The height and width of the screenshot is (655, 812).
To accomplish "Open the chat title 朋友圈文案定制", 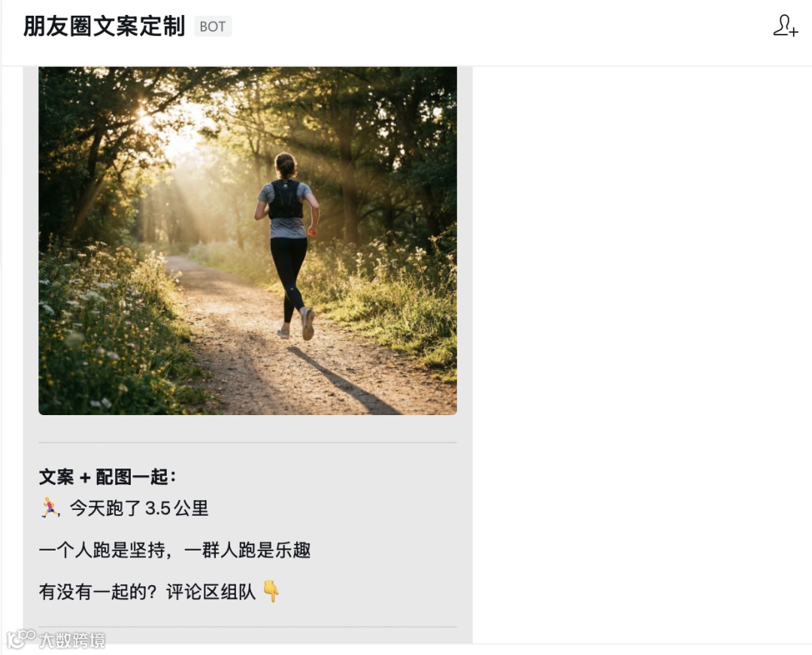I will coord(104,26).
